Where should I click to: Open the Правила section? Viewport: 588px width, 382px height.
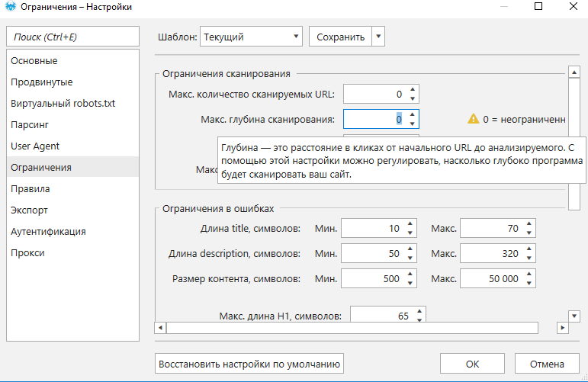[72, 189]
